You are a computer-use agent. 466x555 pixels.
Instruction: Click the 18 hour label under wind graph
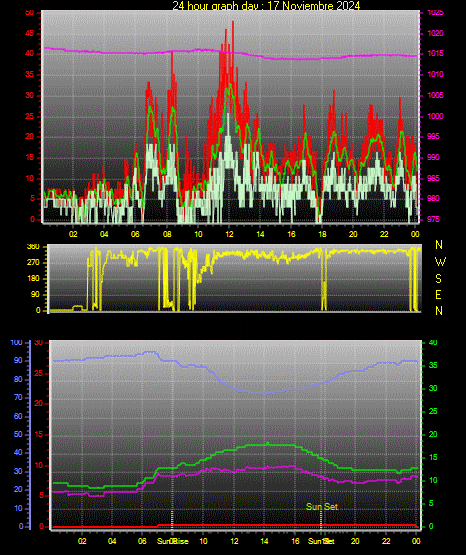(322, 234)
